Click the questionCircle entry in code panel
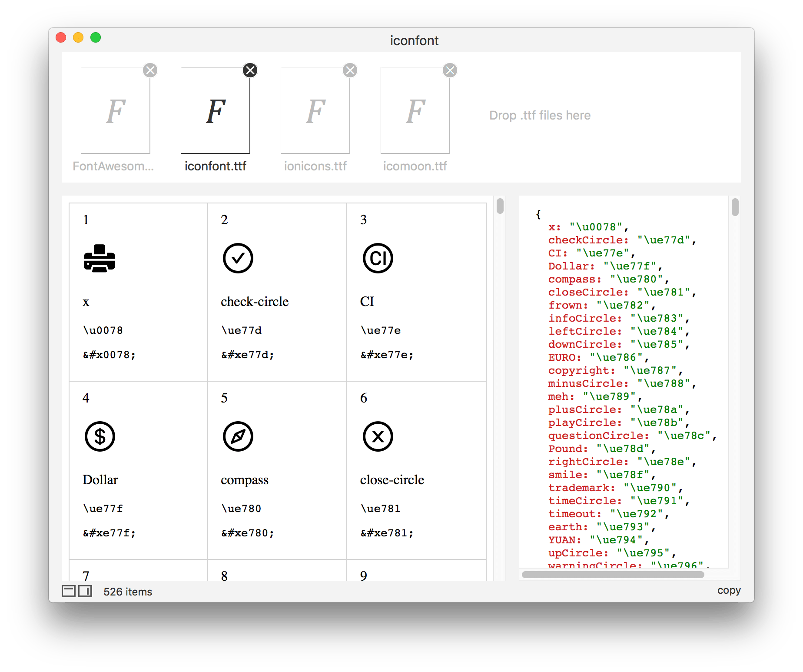 point(633,436)
